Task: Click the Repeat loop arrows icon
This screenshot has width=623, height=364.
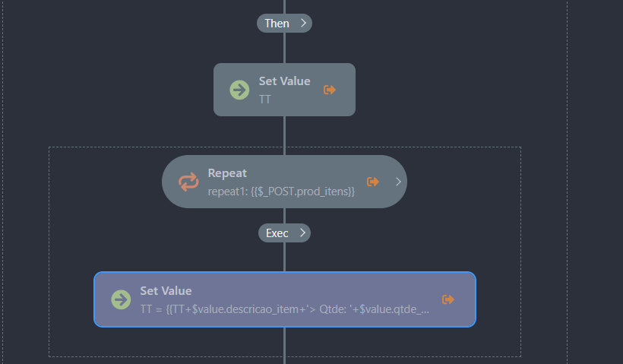Action: pyautogui.click(x=188, y=182)
